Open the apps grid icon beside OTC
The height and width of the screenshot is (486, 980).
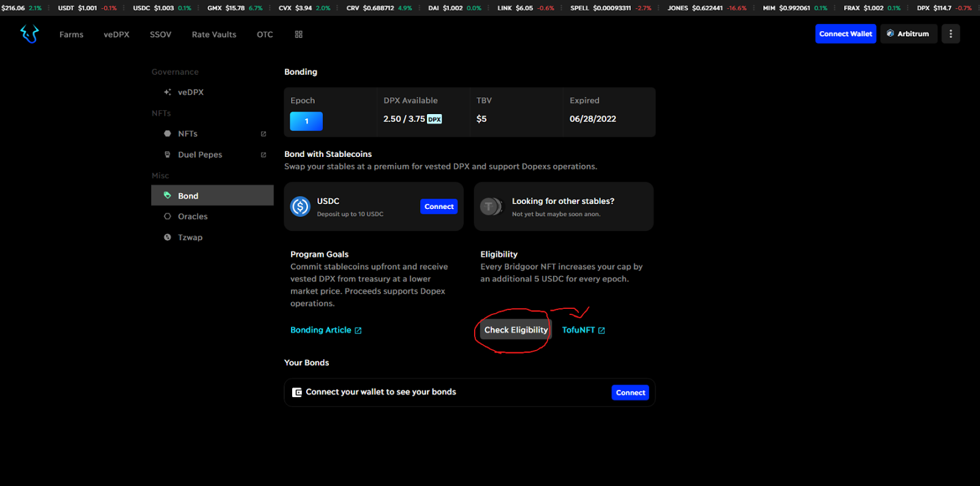pyautogui.click(x=299, y=34)
